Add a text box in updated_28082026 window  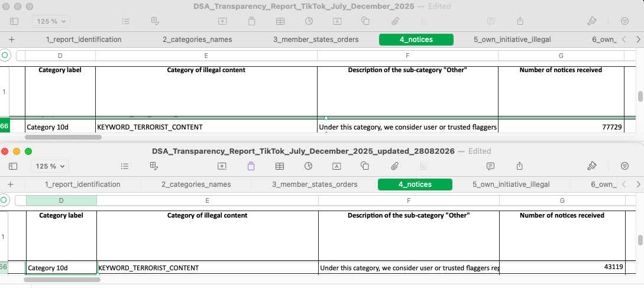(336, 166)
